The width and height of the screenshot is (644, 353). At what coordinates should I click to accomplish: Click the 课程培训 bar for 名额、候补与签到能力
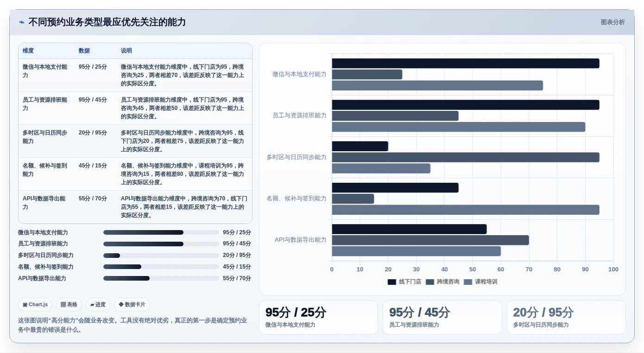466,210
